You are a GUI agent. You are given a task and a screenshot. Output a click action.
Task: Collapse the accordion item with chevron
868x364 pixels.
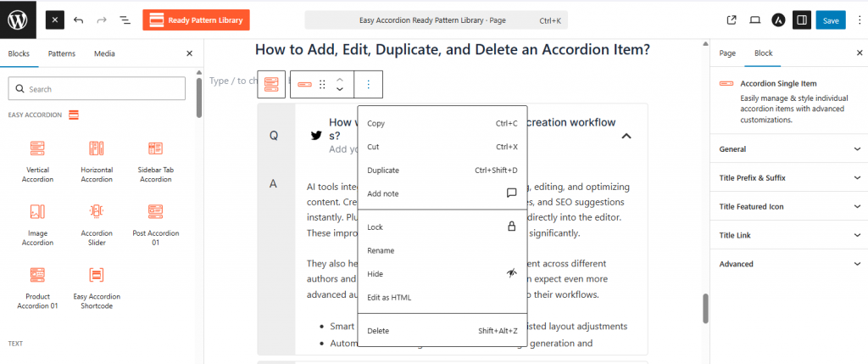point(626,136)
